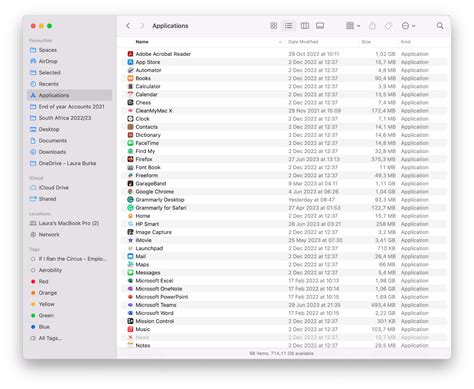Select the Books app icon

130,78
